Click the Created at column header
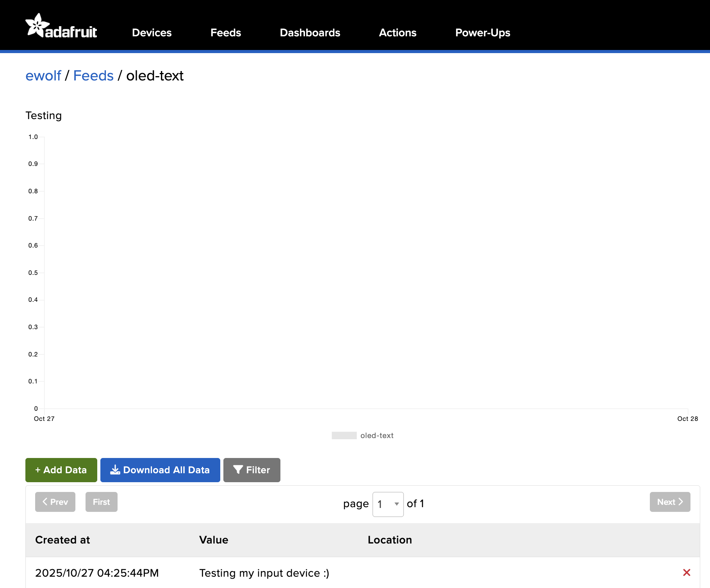 [x=62, y=540]
